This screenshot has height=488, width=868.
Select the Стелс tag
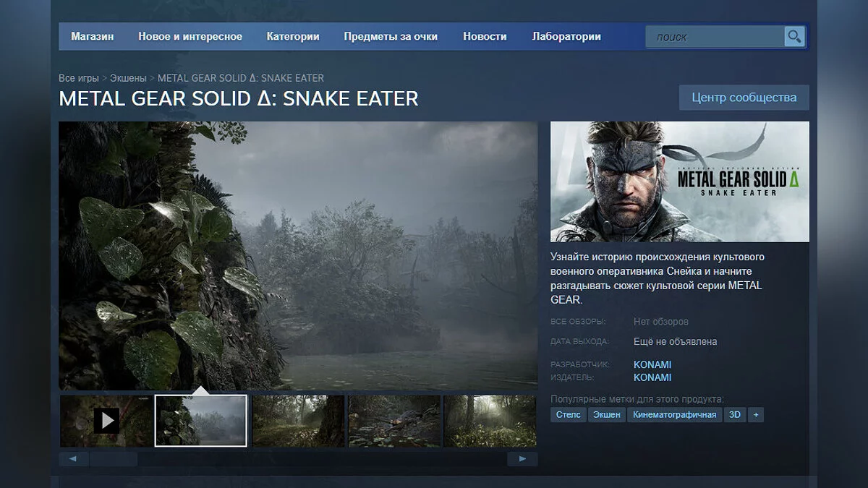tap(569, 415)
